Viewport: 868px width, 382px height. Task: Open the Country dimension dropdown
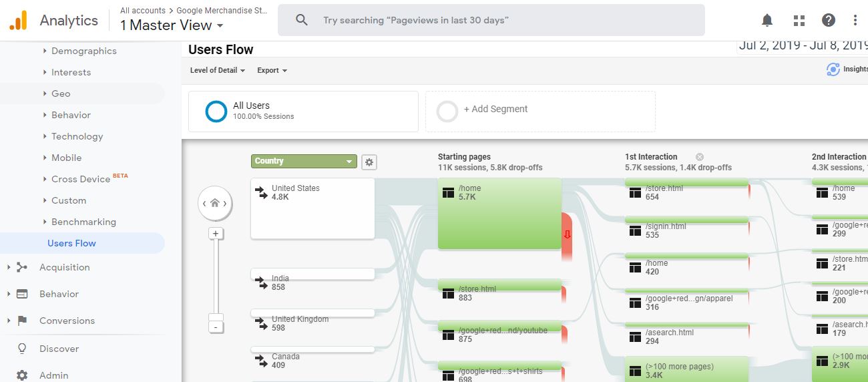coord(304,161)
